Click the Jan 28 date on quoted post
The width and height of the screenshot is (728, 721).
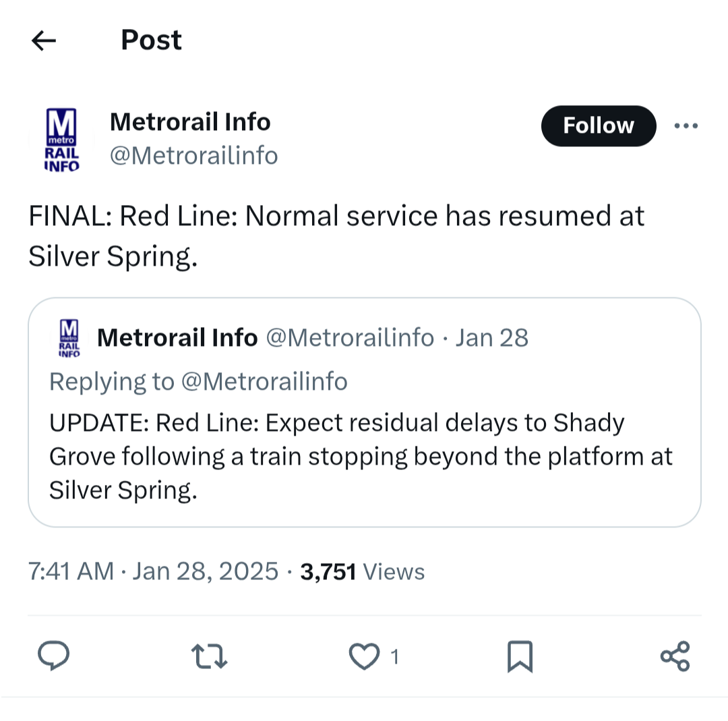click(x=491, y=337)
